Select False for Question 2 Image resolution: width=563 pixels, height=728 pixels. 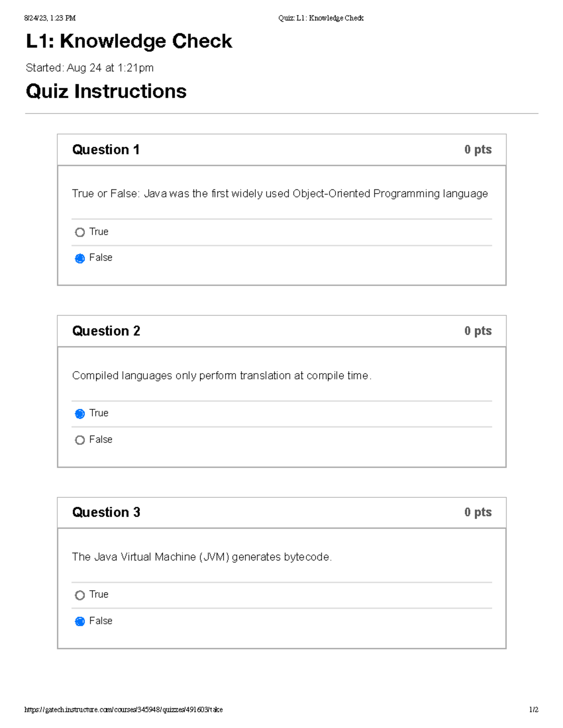80,440
